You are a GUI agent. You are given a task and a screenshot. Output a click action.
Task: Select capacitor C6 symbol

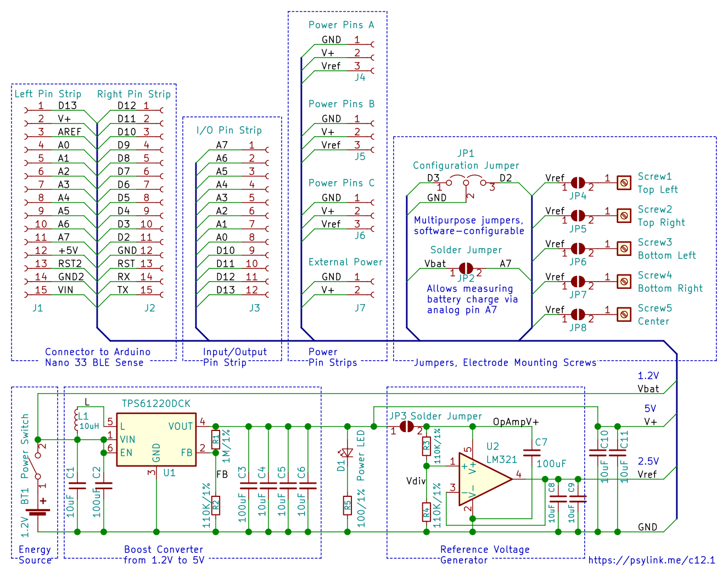point(308,486)
